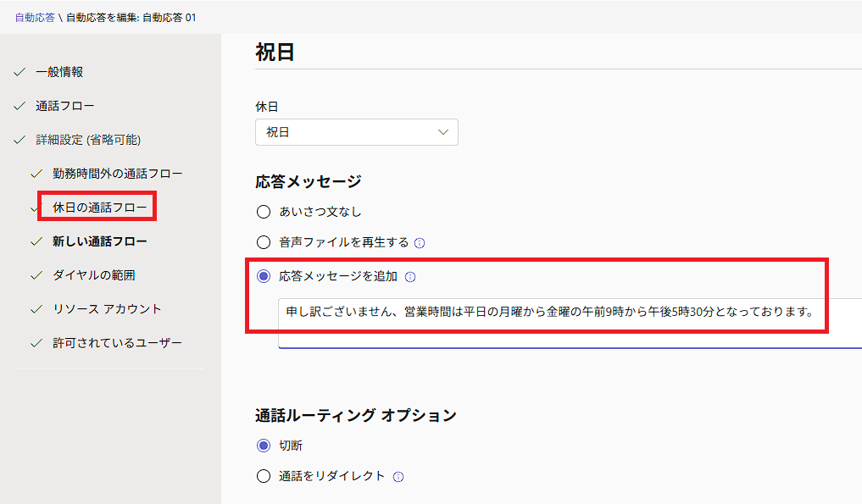Click info icon beside 応答メッセージを追加

coord(410,277)
